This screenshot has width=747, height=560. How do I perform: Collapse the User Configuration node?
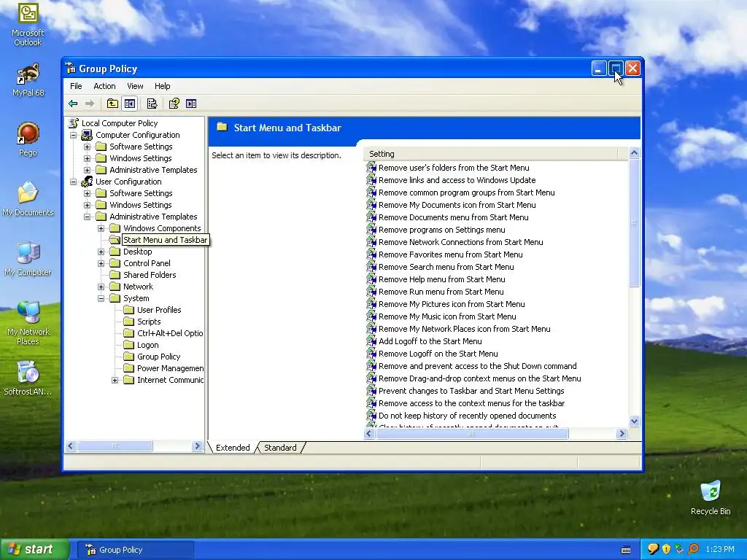[74, 182]
